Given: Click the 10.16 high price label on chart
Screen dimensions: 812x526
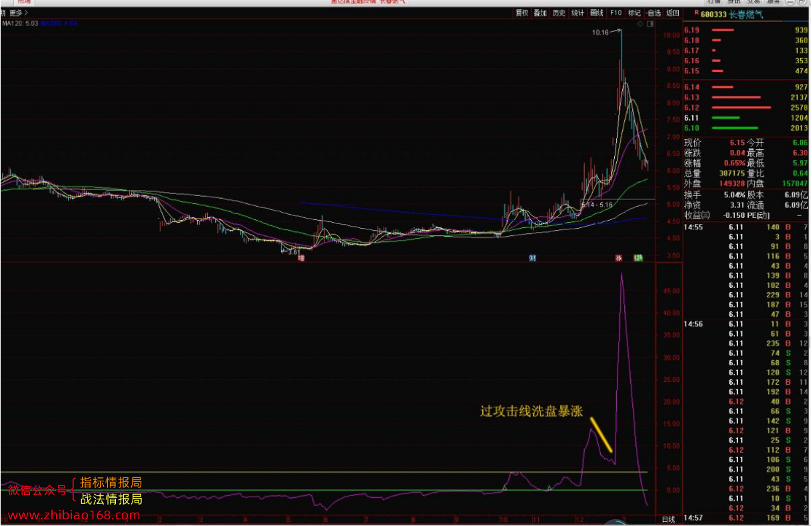Looking at the screenshot, I should click(x=600, y=33).
